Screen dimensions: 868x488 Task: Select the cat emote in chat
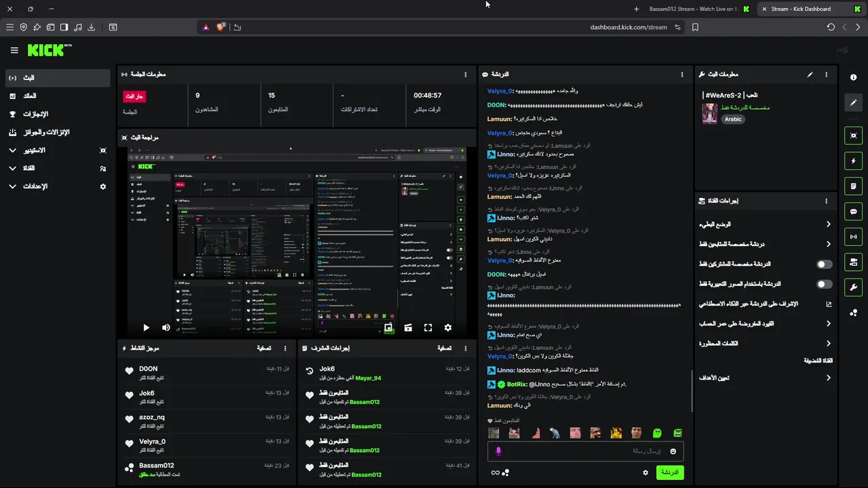pyautogui.click(x=515, y=433)
